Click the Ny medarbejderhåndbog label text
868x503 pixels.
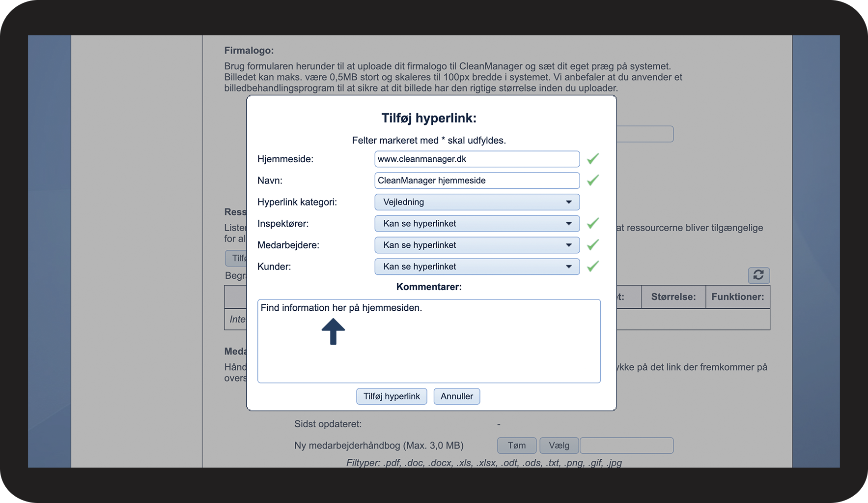point(379,445)
